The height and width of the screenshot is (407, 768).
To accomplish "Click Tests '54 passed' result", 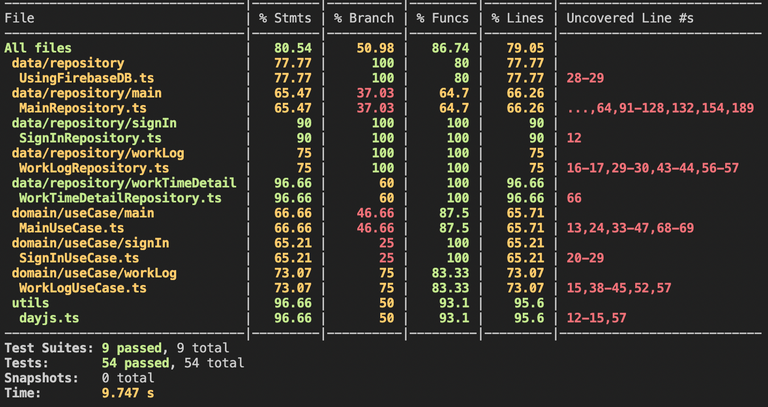I will pyautogui.click(x=136, y=363).
